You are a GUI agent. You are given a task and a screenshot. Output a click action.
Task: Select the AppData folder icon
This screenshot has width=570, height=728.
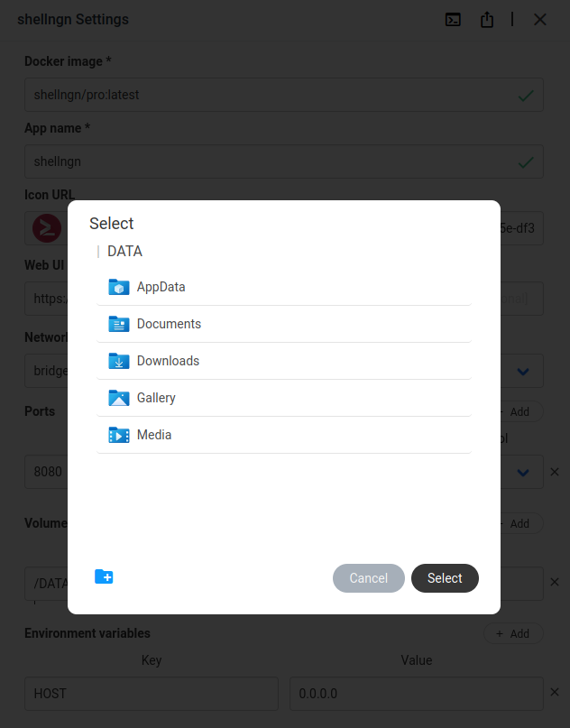click(x=119, y=286)
